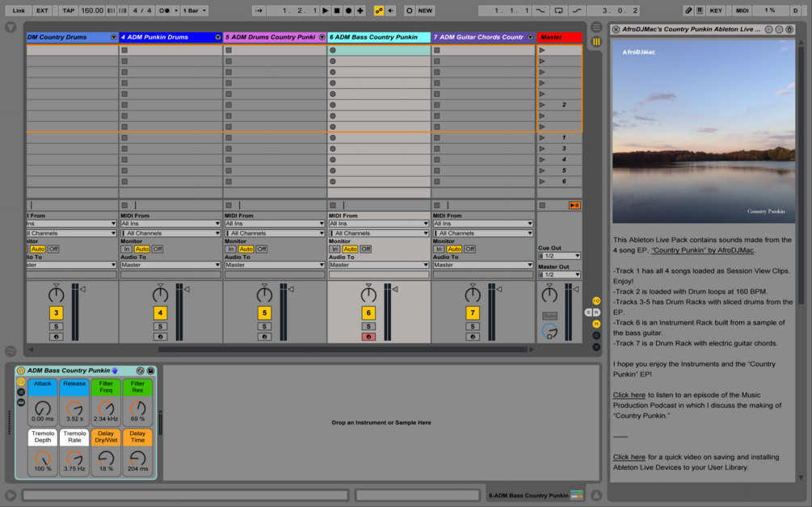This screenshot has height=507, width=812.
Task: Toggle the In/Out section show button
Action: pos(596,300)
